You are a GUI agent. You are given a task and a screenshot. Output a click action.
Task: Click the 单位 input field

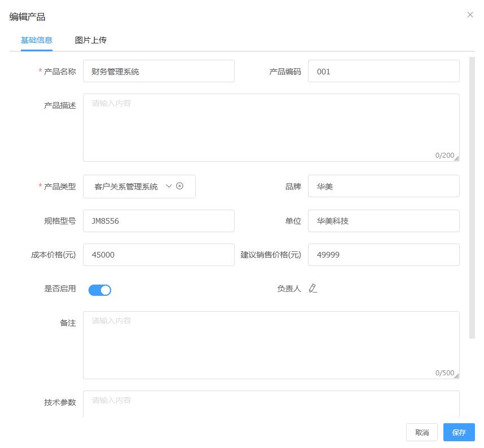pos(384,221)
